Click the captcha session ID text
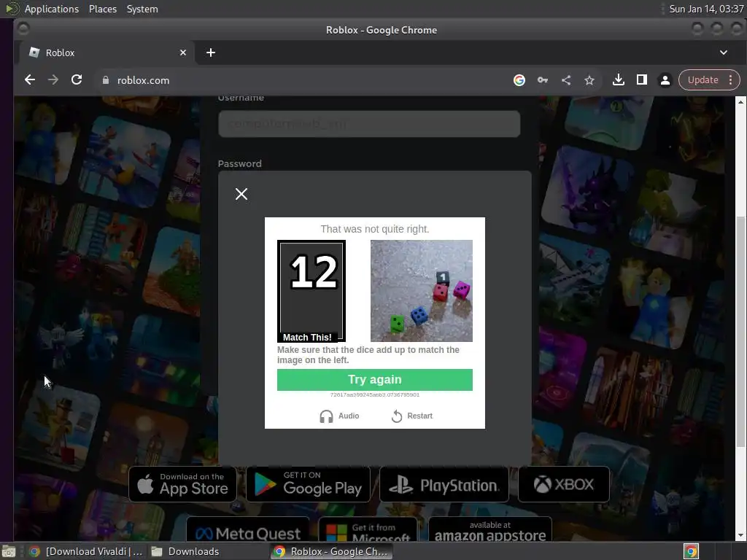Screen dimensions: 747x560 point(374,394)
